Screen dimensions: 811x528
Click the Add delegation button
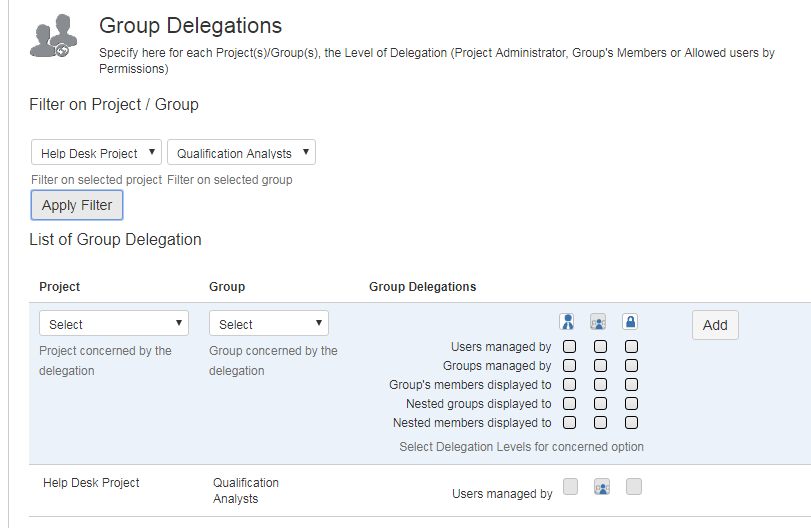[715, 325]
